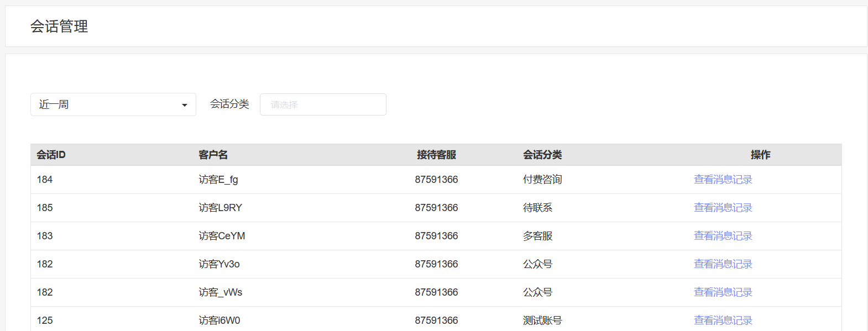Click the 会话分类 column header
This screenshot has width=868, height=331.
pos(542,155)
